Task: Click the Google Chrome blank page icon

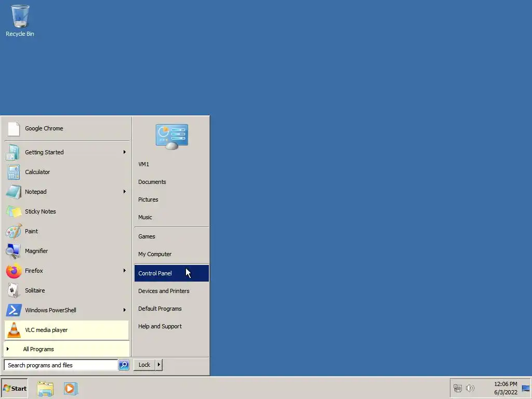Action: tap(14, 129)
